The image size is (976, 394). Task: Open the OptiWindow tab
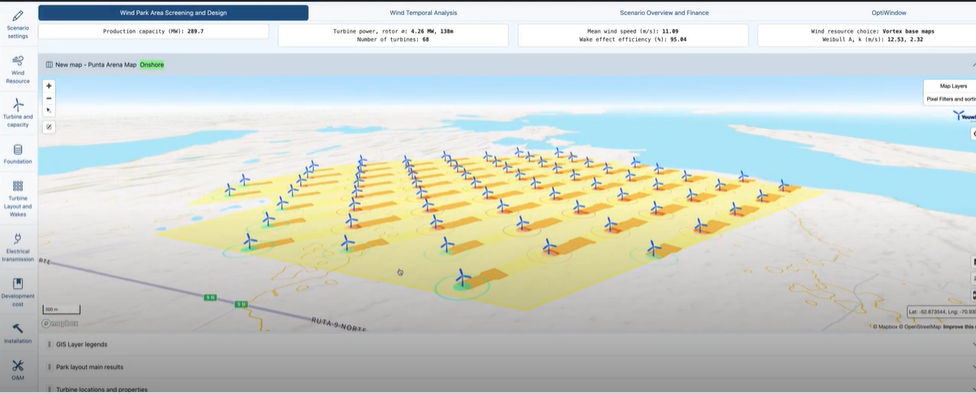[x=889, y=12]
